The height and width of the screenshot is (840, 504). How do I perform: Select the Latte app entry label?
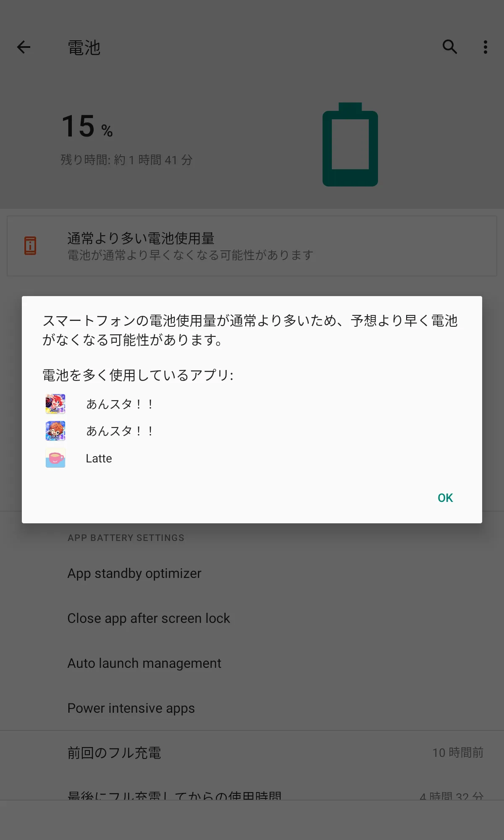(99, 458)
